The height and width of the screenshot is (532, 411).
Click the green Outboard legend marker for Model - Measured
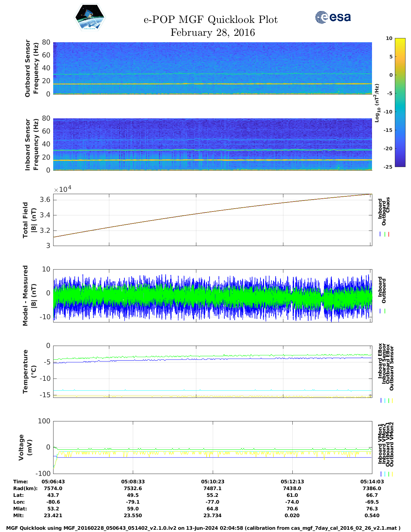pyautogui.click(x=385, y=311)
